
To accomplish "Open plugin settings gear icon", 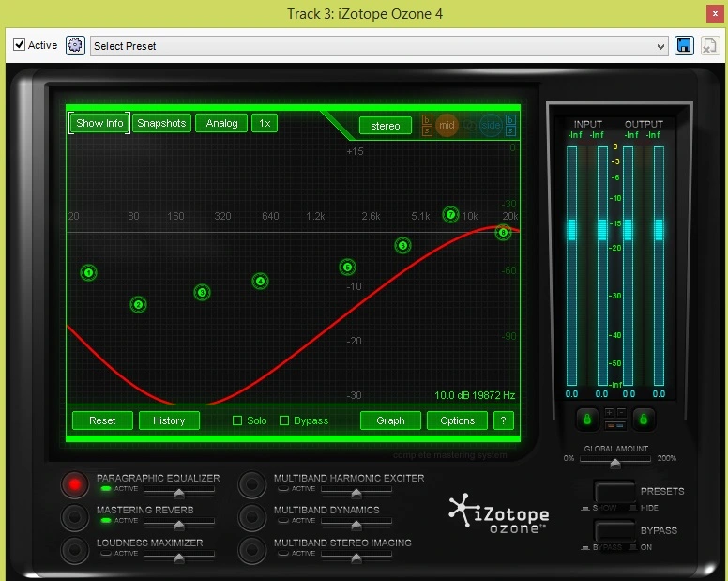I will [75, 45].
